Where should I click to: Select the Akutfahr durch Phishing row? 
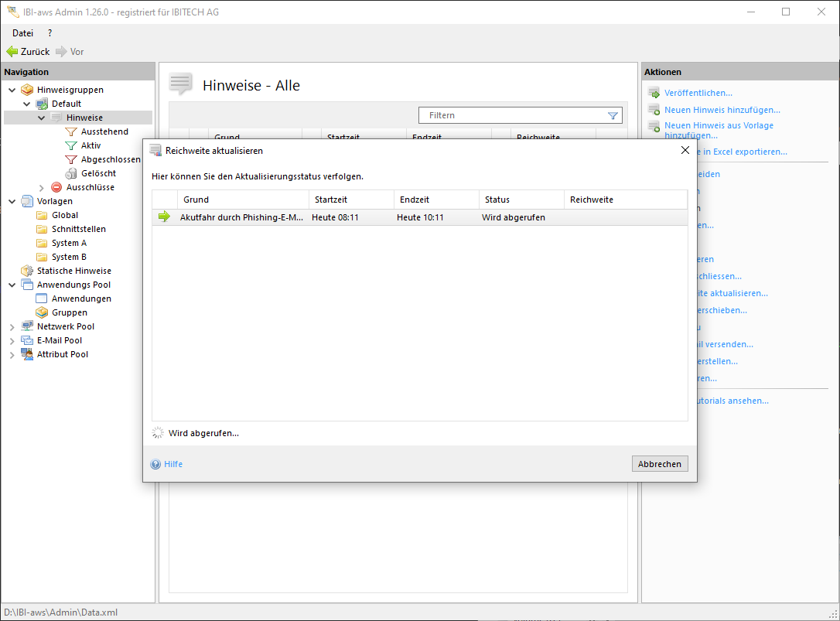coord(241,217)
